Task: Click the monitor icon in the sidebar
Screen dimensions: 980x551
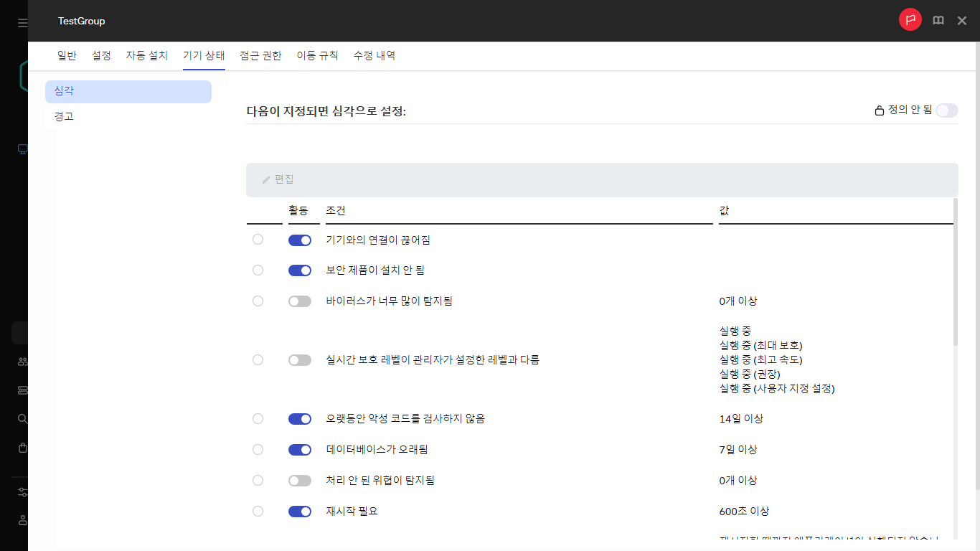Action: [x=22, y=149]
